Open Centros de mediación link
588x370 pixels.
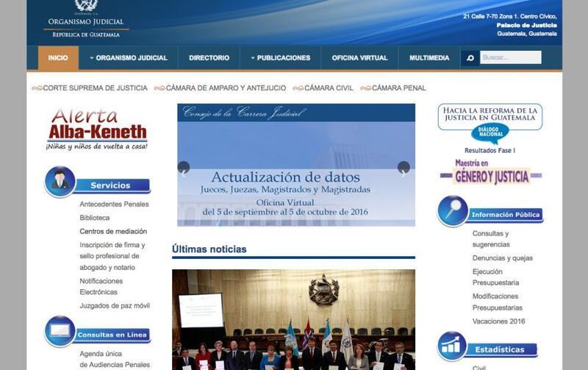click(113, 231)
